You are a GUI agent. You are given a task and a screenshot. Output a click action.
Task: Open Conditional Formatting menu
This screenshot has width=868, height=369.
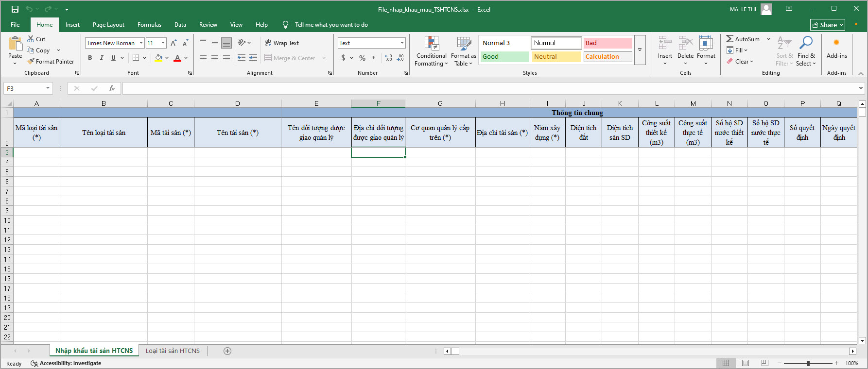431,51
